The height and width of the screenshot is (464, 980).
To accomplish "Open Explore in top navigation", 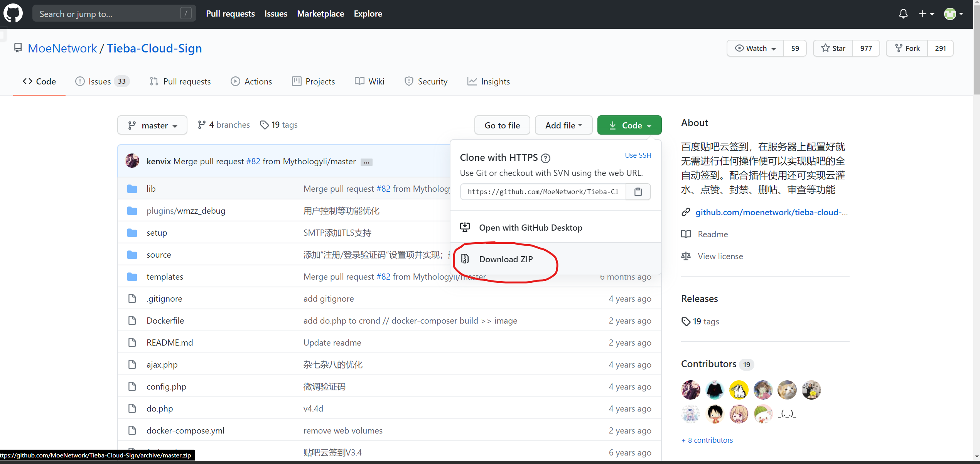I will [368, 13].
